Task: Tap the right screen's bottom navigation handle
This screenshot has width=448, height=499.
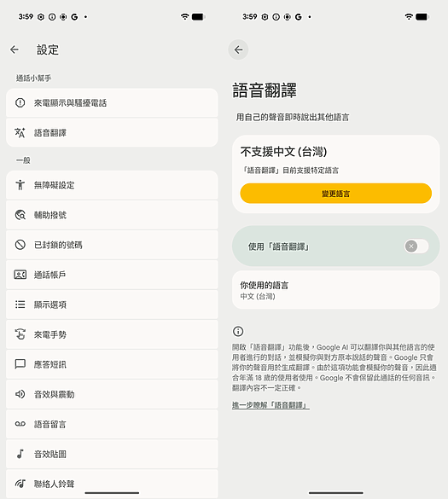Action: pos(336,493)
